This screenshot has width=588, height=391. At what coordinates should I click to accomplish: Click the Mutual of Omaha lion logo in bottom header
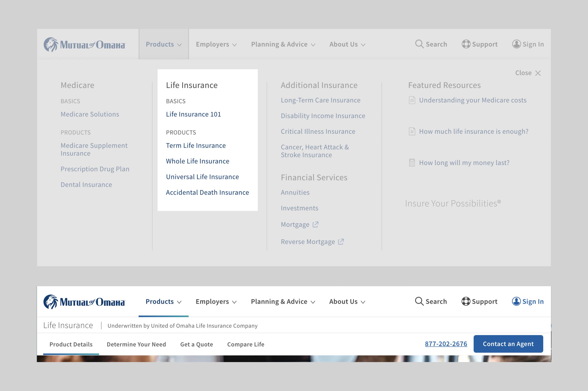pyautogui.click(x=51, y=302)
